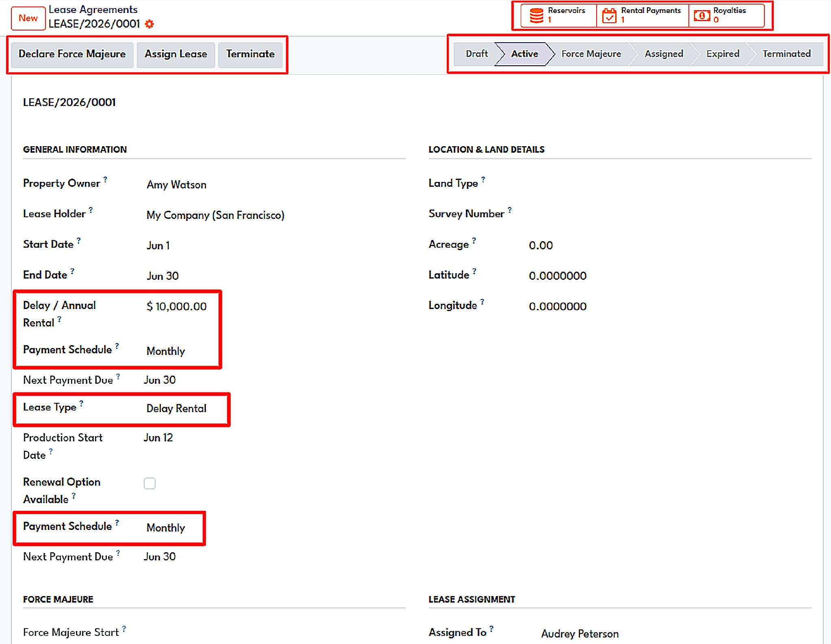Click Declare Force Majeure button
831x644 pixels.
pos(72,54)
